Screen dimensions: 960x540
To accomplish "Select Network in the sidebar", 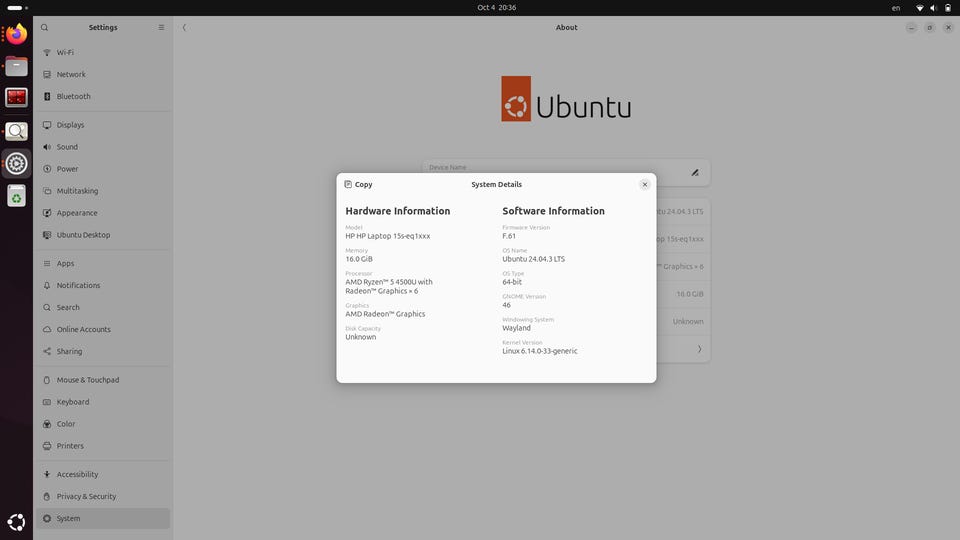I will pyautogui.click(x=103, y=75).
